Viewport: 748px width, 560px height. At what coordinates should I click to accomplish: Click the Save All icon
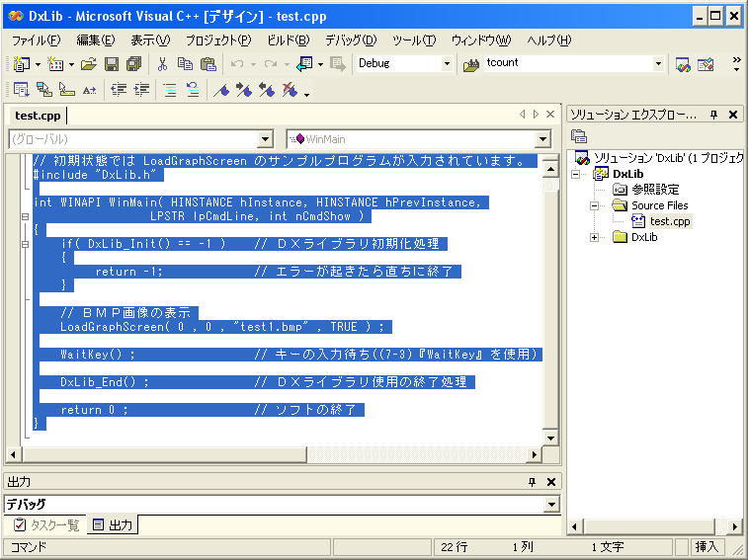[134, 64]
